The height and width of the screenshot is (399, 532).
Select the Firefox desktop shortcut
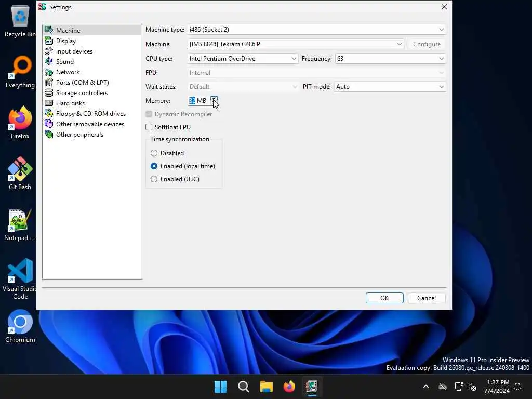point(20,123)
